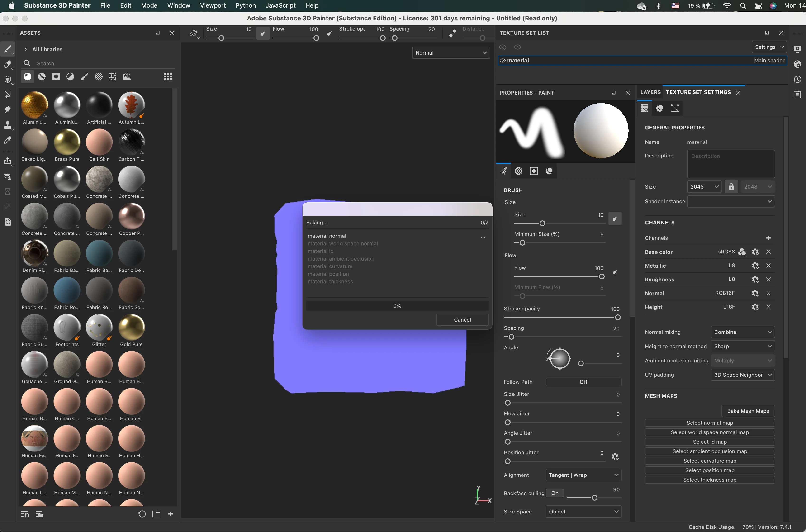Image resolution: width=806 pixels, height=532 pixels.
Task: Select the Eraser tool in left toolbar
Action: (7, 64)
